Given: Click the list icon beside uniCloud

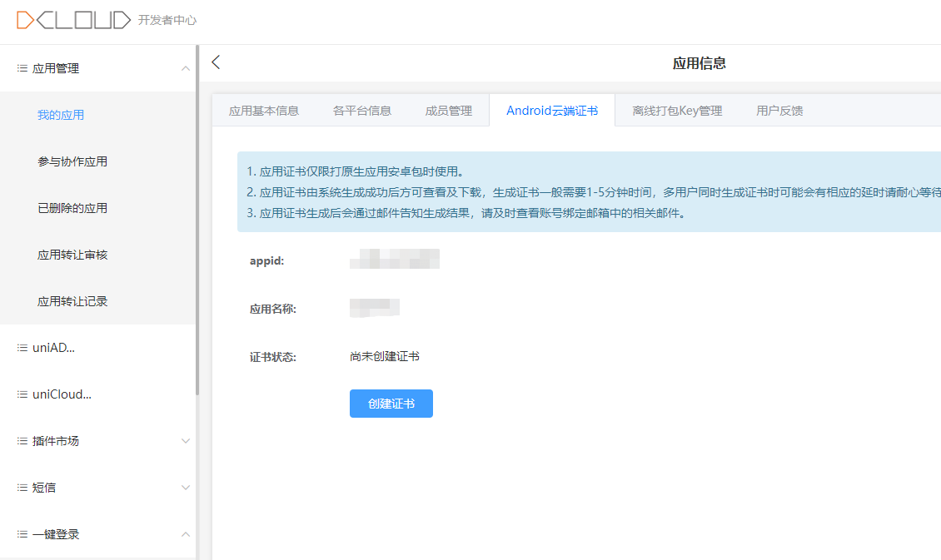Looking at the screenshot, I should click(x=22, y=394).
